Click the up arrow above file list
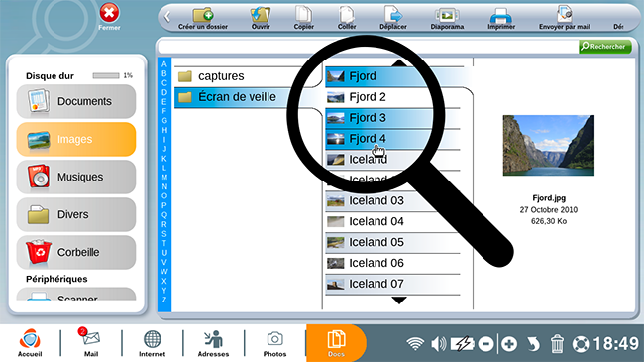This screenshot has height=362, width=644. 399,62
